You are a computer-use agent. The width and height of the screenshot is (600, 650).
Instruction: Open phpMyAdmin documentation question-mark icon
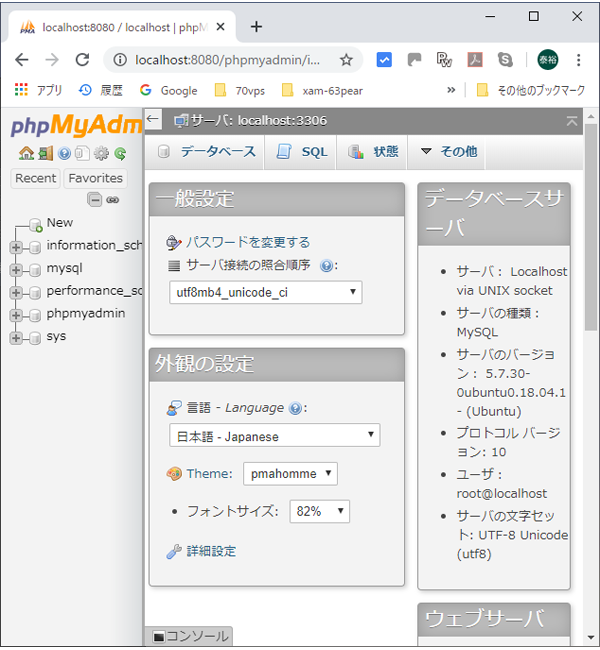pos(64,153)
